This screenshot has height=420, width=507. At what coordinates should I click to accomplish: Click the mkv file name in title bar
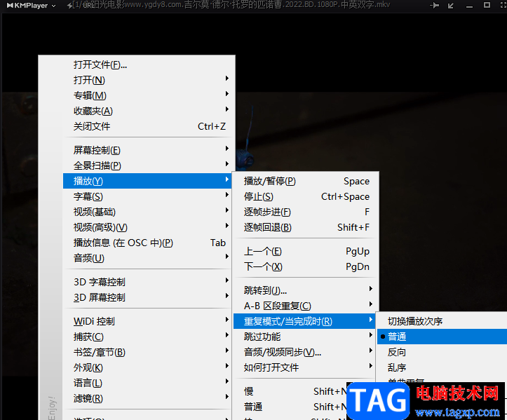(231, 5)
